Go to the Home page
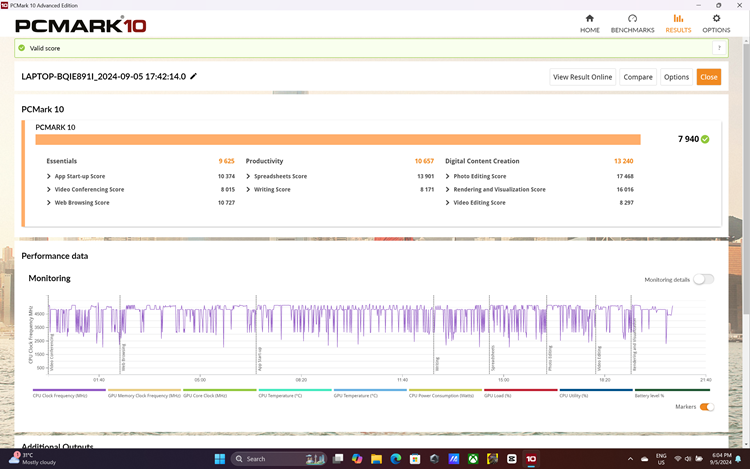Image resolution: width=750 pixels, height=469 pixels. [x=589, y=23]
